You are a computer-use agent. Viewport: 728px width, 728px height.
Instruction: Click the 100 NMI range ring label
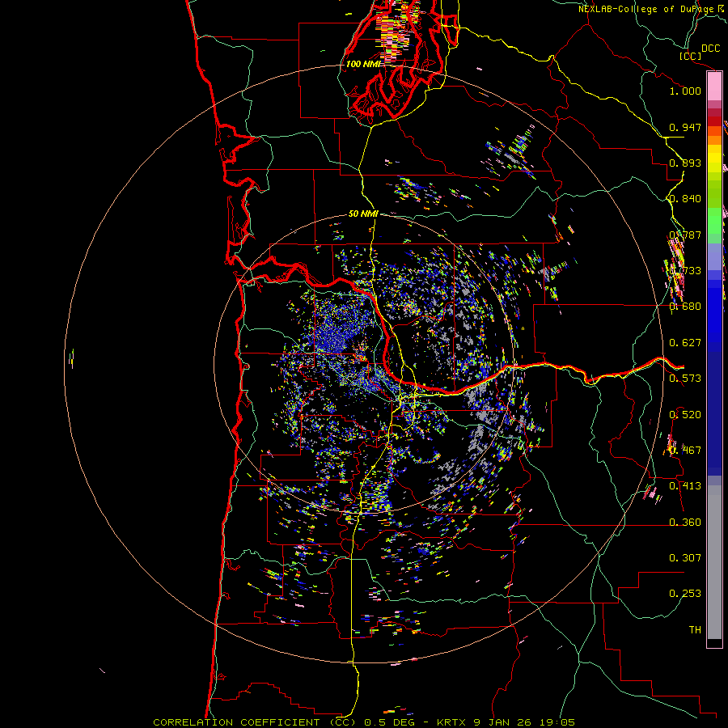pos(363,64)
